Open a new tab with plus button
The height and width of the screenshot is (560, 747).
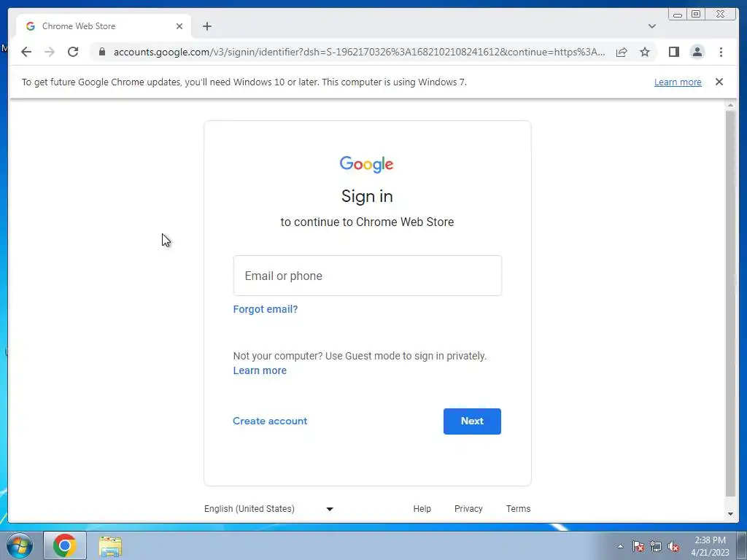pos(206,26)
